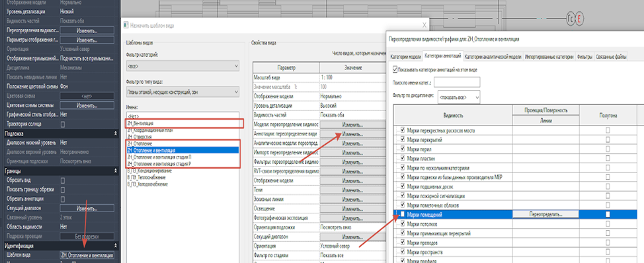The image size is (644, 263).
Task: Enable Обрезать вид checkbox in Properties
Action: (x=63, y=180)
